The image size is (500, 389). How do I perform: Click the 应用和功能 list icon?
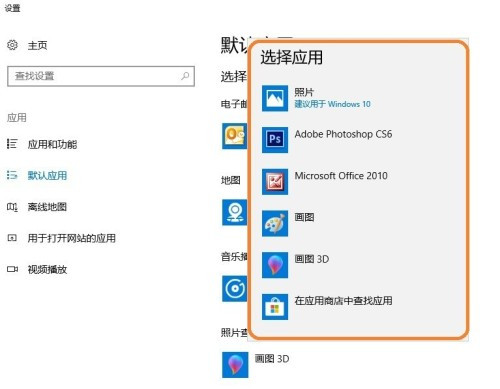(12, 144)
